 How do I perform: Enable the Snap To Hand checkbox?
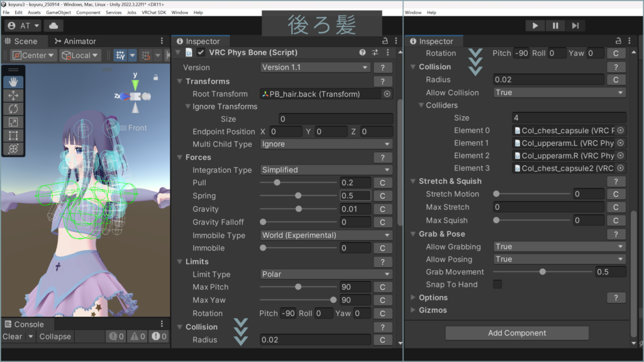(x=497, y=285)
